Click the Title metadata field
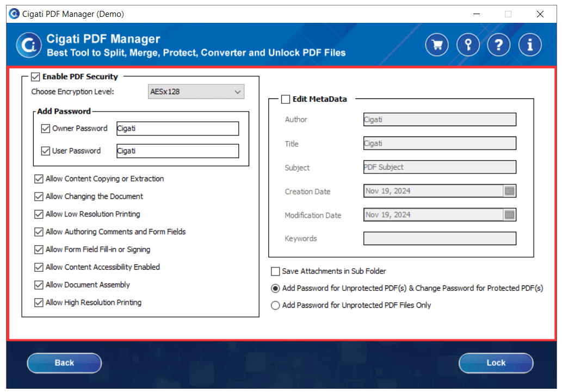Image resolution: width=562 pixels, height=392 pixels. [x=440, y=144]
